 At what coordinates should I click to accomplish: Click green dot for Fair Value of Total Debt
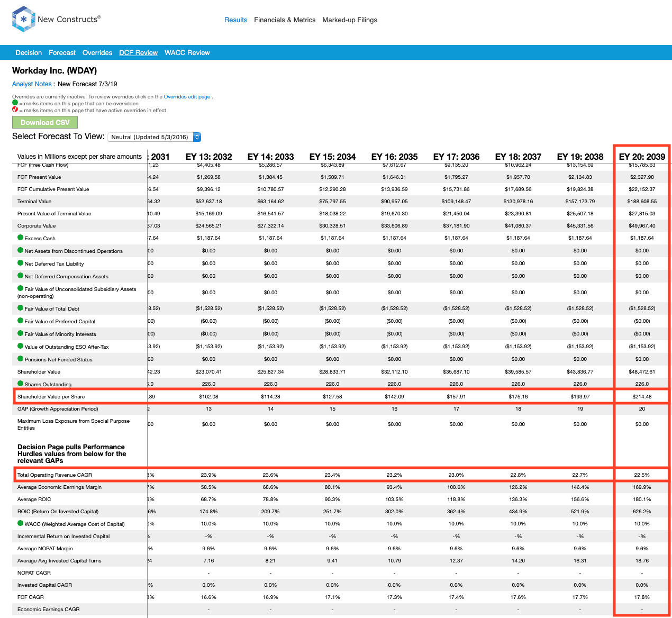[21, 308]
